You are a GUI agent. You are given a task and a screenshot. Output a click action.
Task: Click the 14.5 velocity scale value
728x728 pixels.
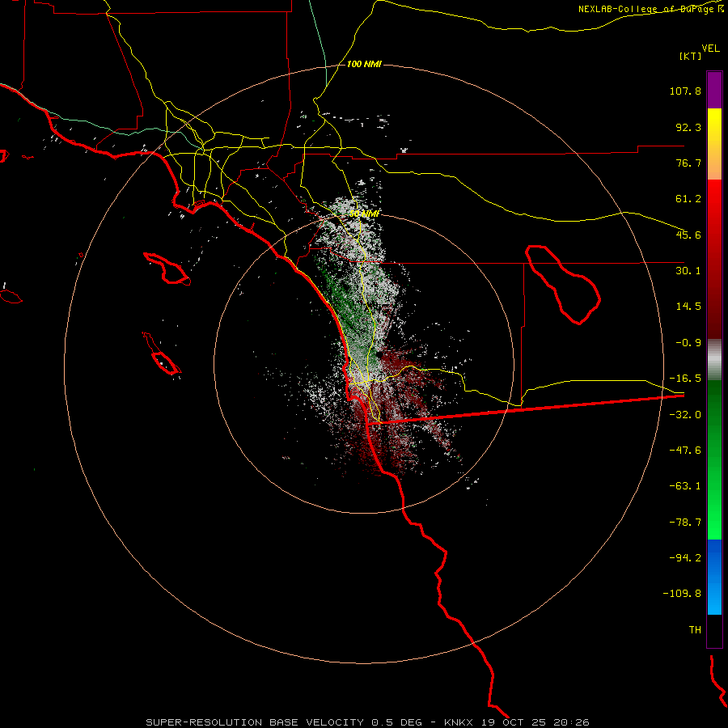coord(688,307)
